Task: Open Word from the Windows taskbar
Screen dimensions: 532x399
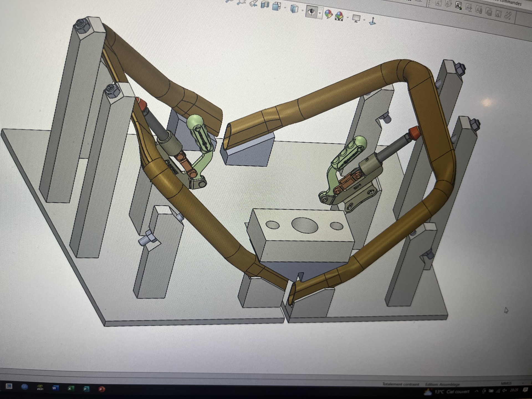Action: pyautogui.click(x=55, y=388)
